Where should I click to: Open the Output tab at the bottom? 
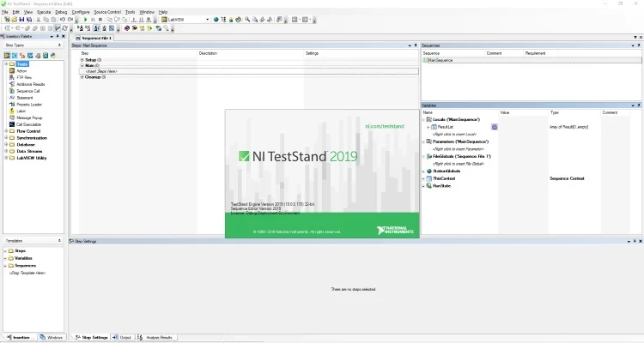click(123, 338)
